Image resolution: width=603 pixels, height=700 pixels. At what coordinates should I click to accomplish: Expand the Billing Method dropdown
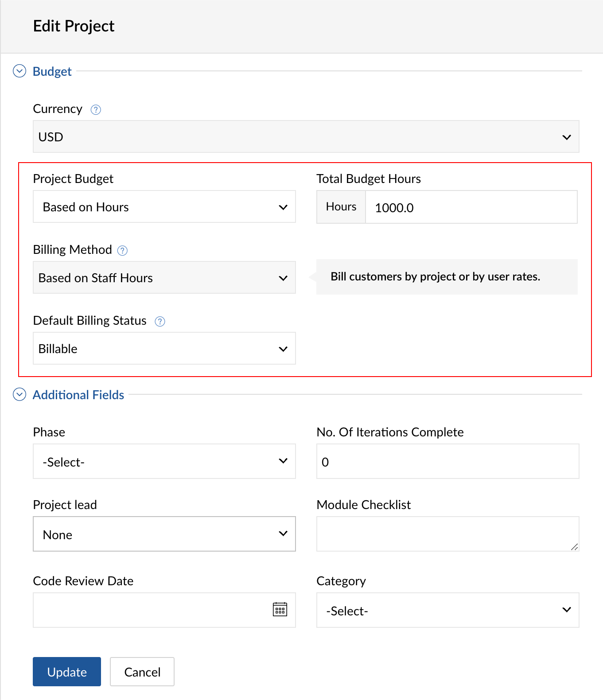[x=164, y=278]
